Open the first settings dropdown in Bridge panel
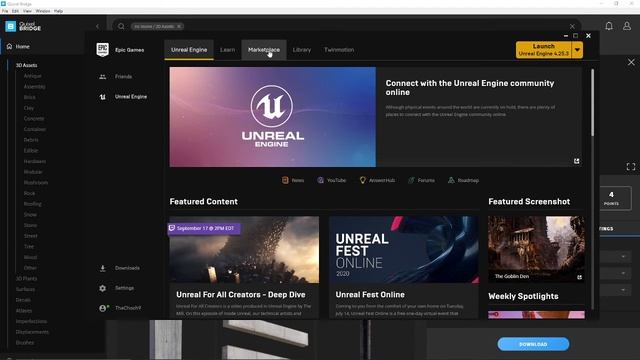 623,256
